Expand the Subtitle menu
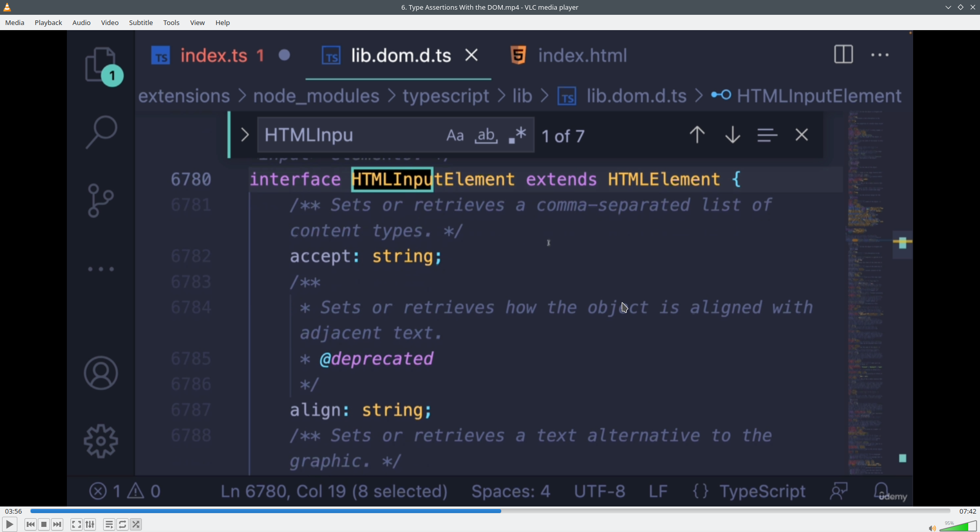Screen dimensions: 980x532 141,23
